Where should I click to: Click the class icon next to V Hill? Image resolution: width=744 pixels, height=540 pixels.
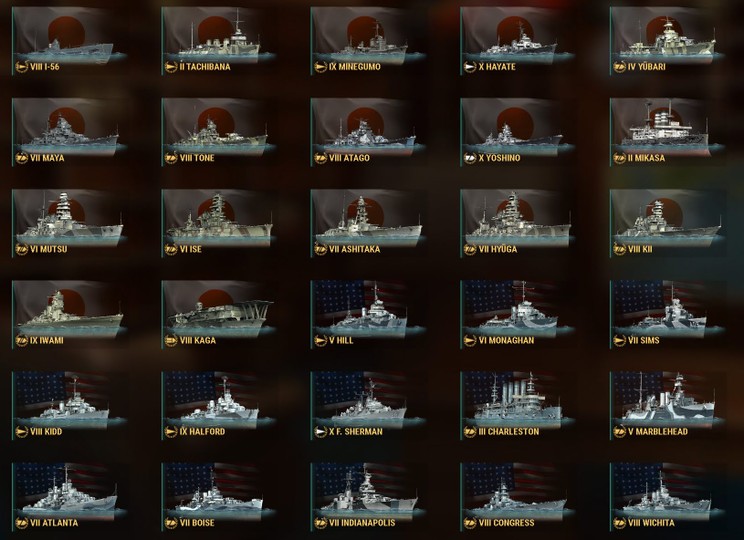pyautogui.click(x=320, y=340)
